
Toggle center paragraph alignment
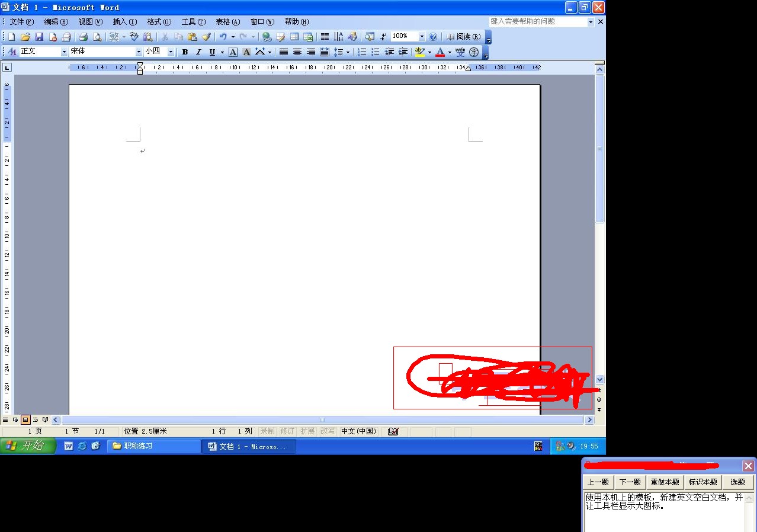[x=297, y=52]
